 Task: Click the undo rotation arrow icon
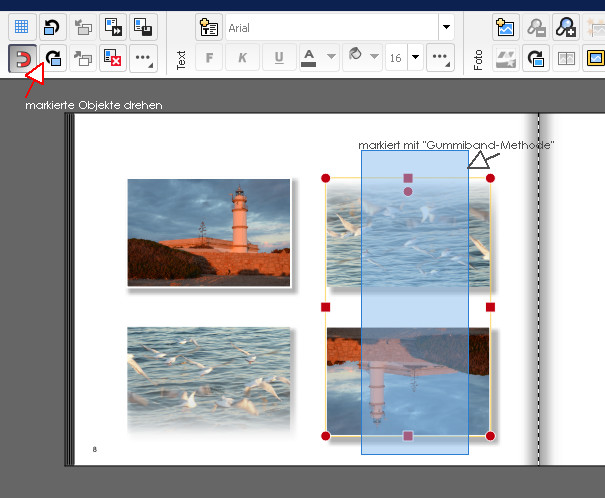point(53,27)
